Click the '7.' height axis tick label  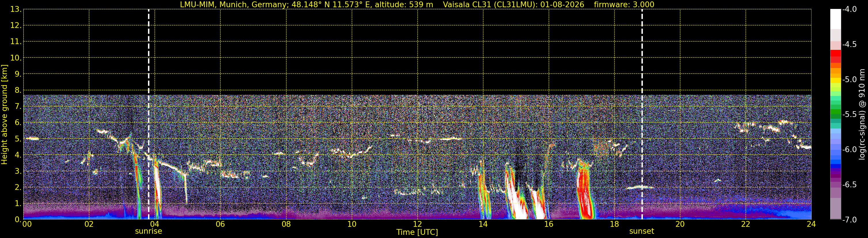pos(18,106)
